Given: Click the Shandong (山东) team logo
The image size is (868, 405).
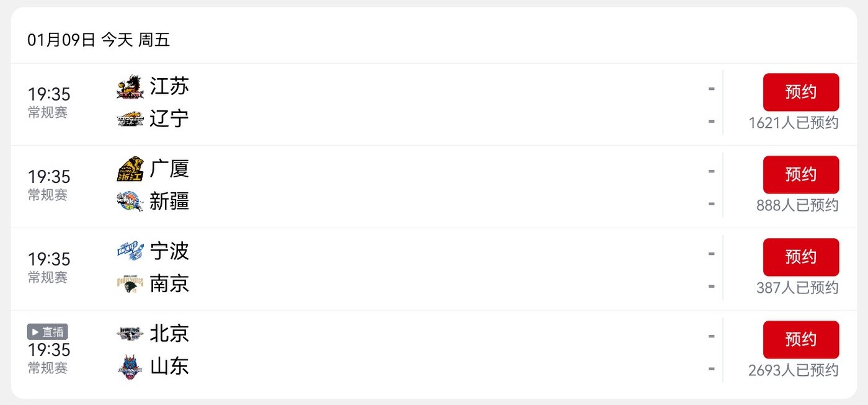Looking at the screenshot, I should [x=130, y=367].
